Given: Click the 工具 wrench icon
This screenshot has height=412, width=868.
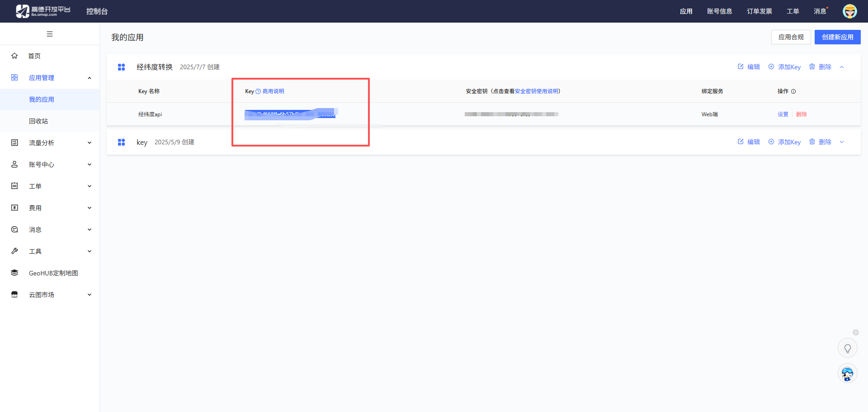Looking at the screenshot, I should [x=14, y=251].
